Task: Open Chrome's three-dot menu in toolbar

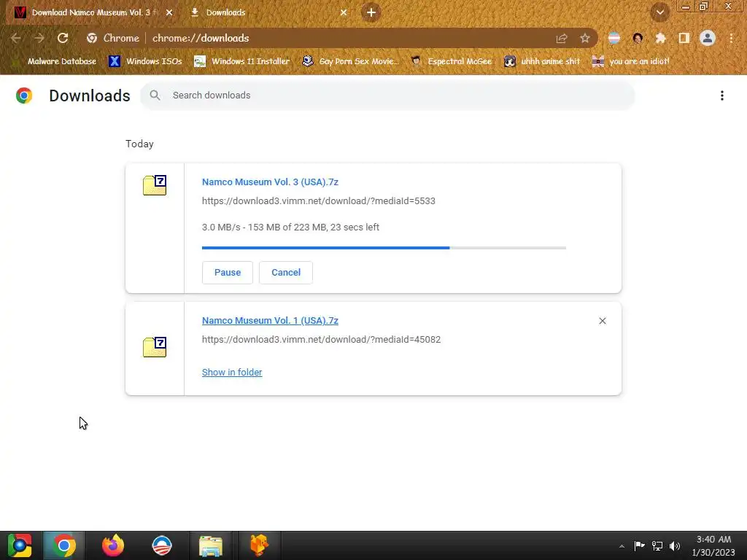Action: [x=731, y=38]
